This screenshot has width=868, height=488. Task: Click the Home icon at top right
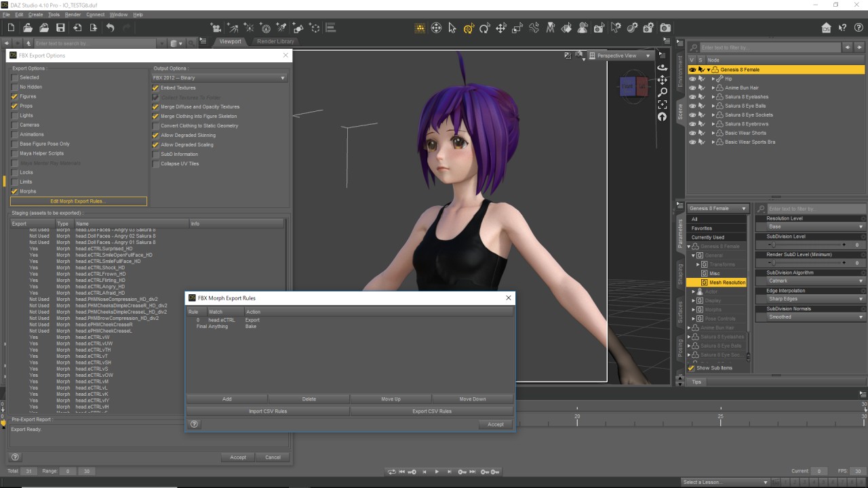pyautogui.click(x=826, y=28)
